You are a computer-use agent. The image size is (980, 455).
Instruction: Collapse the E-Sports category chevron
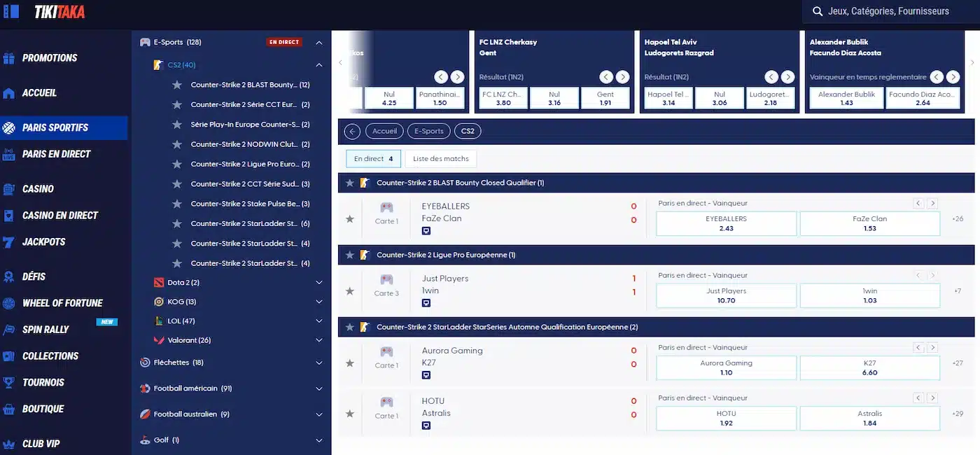click(319, 43)
